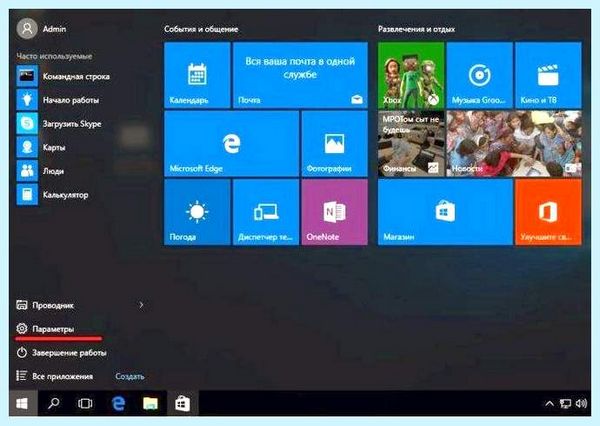The height and width of the screenshot is (426, 600).
Task: Open Phone Companion tile (Диспетчер те...)
Action: coord(266,212)
